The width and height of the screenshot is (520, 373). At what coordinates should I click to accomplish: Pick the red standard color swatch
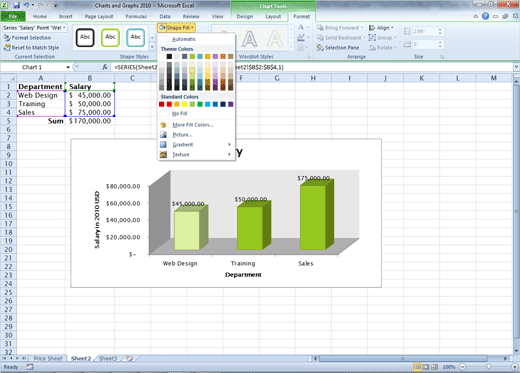[x=169, y=104]
